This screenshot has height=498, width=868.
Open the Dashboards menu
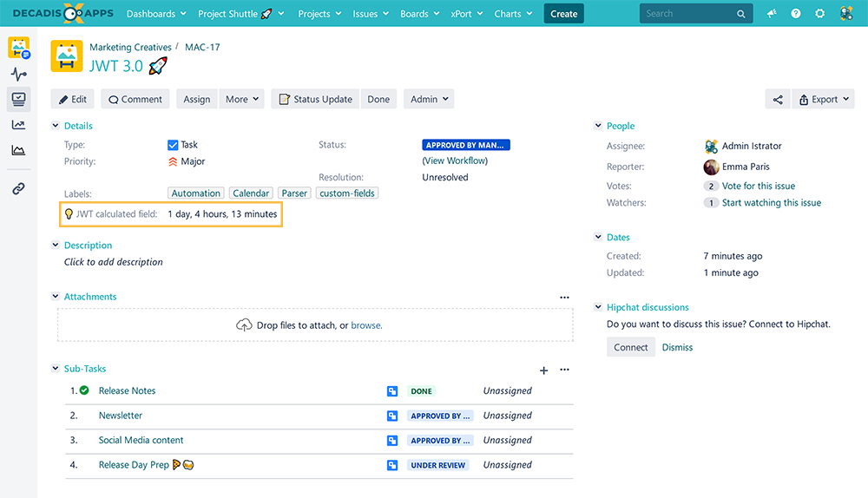click(x=156, y=14)
